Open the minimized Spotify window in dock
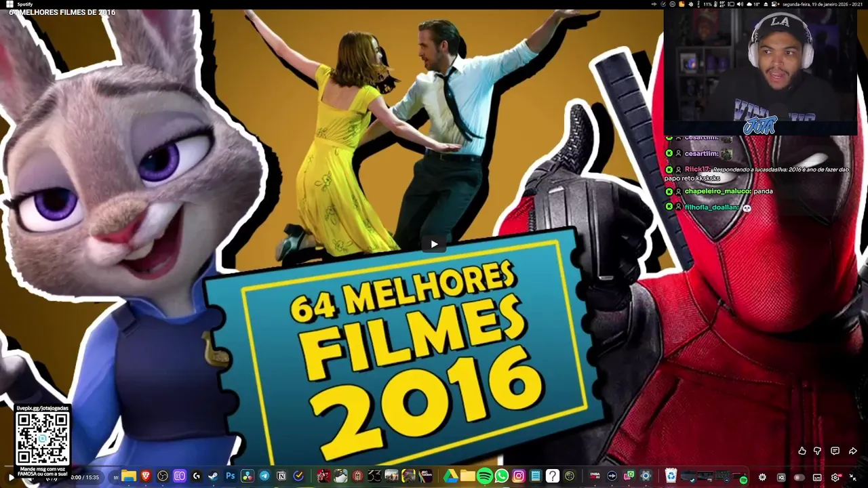Screen dimensions: 868x488 741,476
